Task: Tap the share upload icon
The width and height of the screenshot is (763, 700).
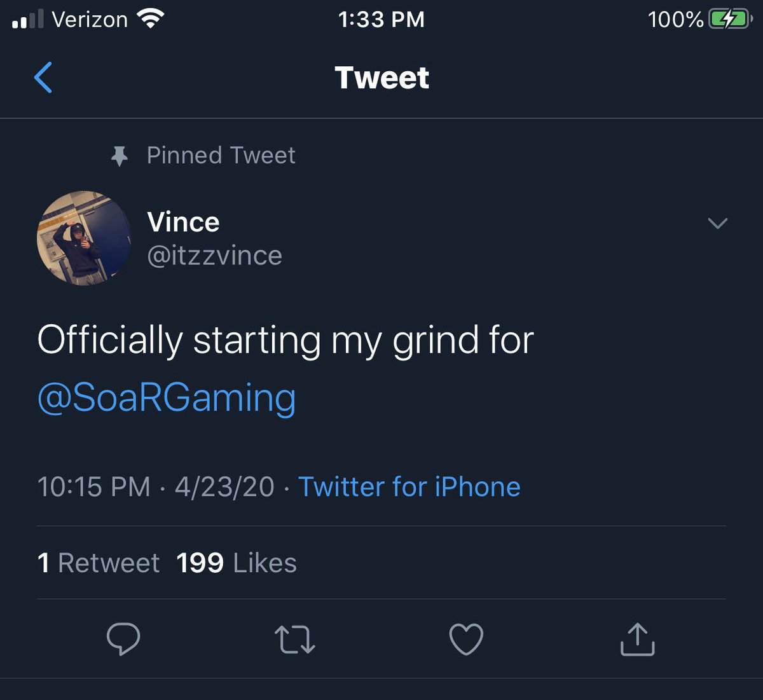Action: pyautogui.click(x=637, y=639)
